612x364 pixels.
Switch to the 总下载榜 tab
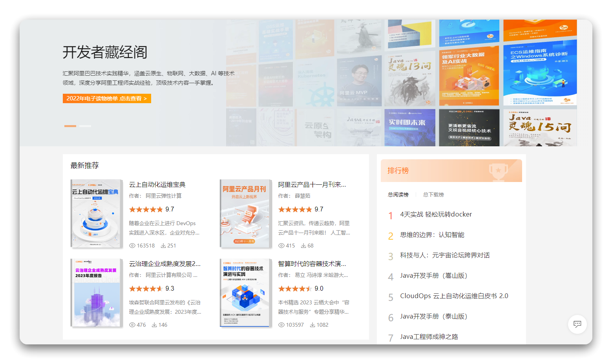coord(433,194)
